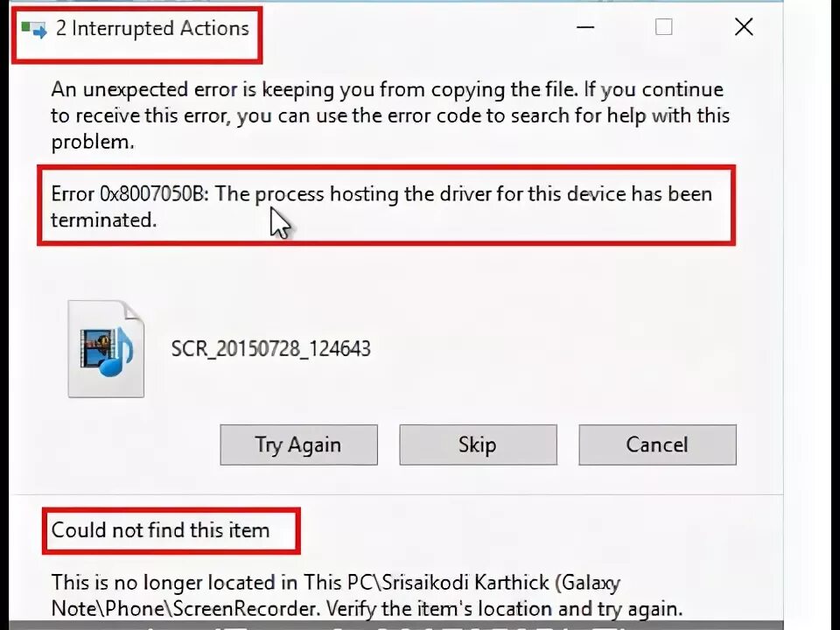Click the "An unexpected error" description paragraph
The image size is (840, 630).
[390, 115]
